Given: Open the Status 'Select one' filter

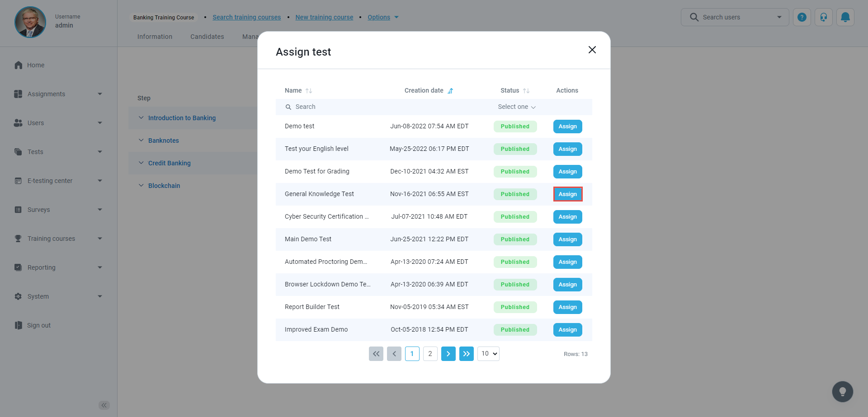Looking at the screenshot, I should point(517,107).
